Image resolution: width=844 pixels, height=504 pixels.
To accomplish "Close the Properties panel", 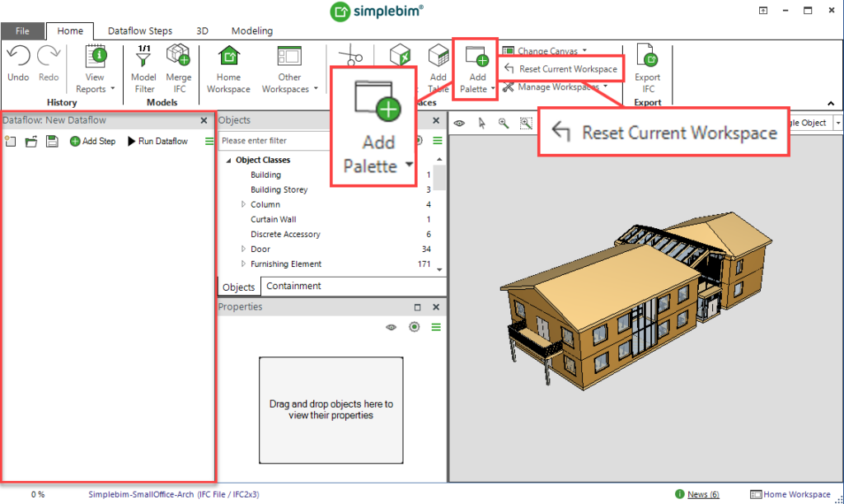I will (x=436, y=307).
